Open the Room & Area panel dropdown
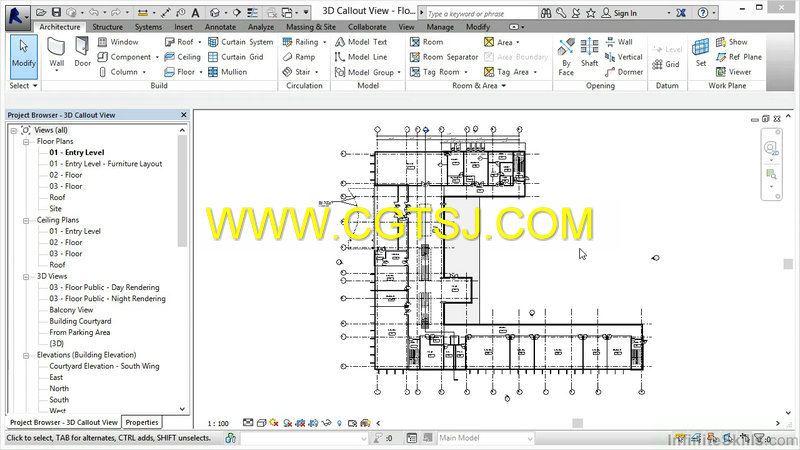Viewport: 800px width, 450px height. (x=479, y=86)
